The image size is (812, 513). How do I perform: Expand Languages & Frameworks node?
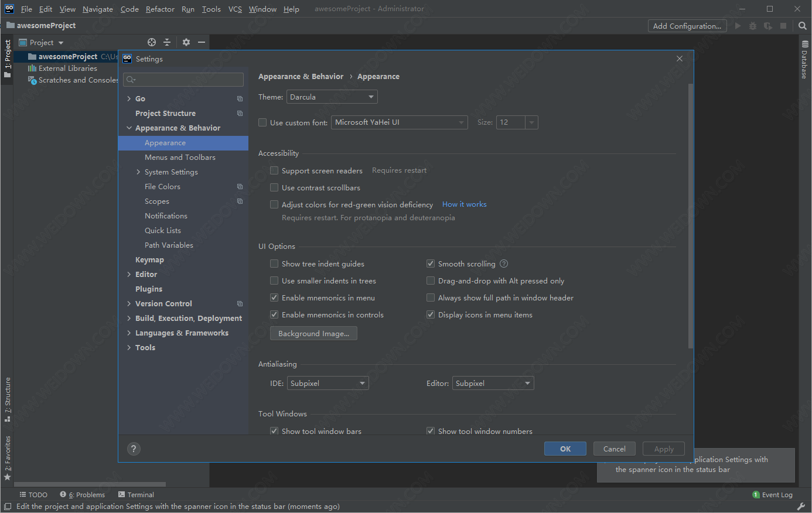click(129, 333)
